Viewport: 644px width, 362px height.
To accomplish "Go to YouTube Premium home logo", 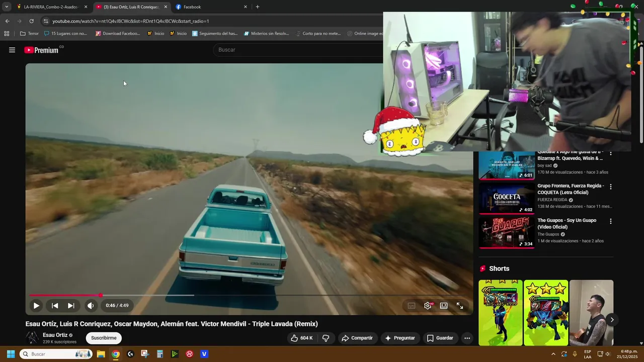I will coord(41,50).
